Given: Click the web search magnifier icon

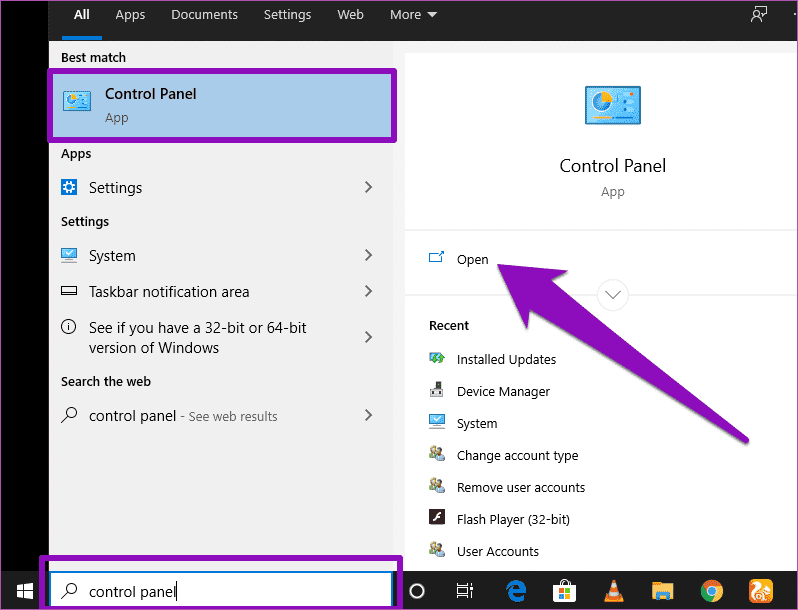Looking at the screenshot, I should pos(69,415).
